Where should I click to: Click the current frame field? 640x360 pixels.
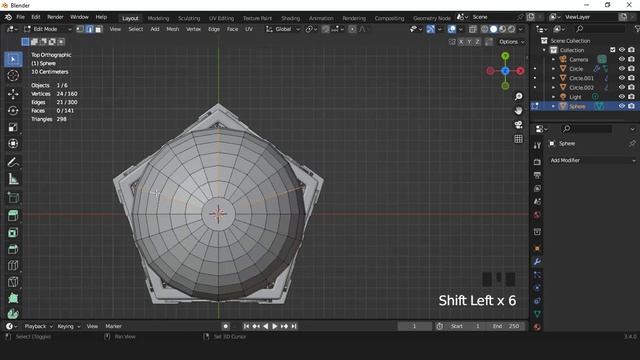click(414, 326)
